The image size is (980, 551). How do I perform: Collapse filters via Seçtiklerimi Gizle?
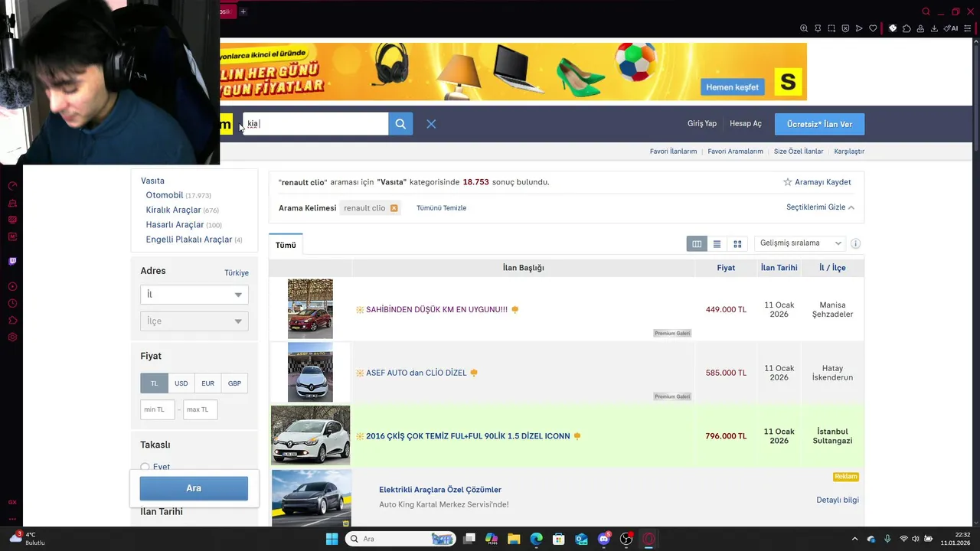[820, 207]
